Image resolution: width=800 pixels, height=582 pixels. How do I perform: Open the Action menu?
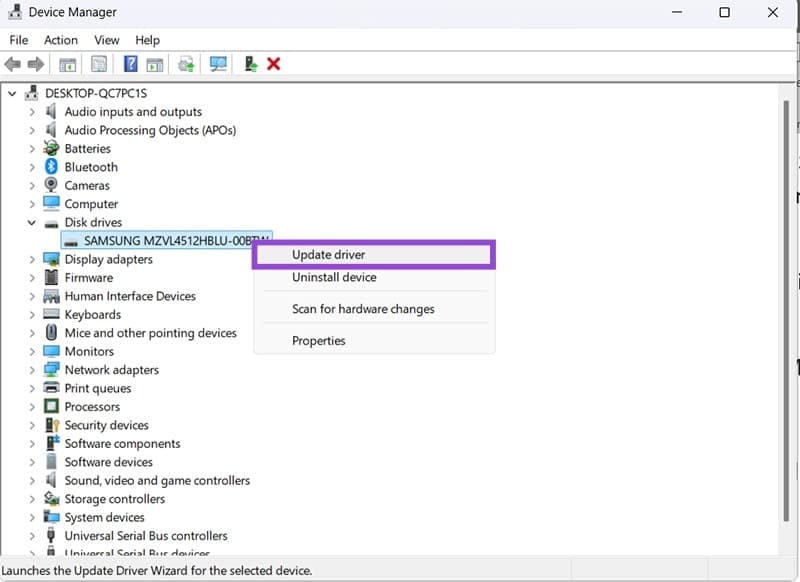click(60, 40)
